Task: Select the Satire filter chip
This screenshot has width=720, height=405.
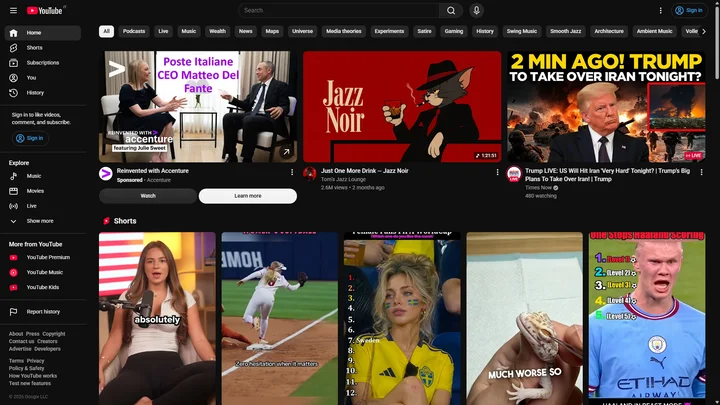Action: pos(424,31)
